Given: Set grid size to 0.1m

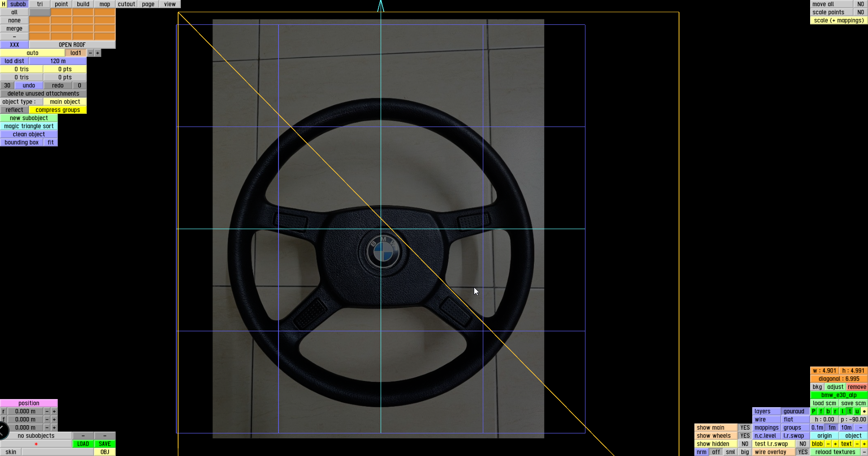Looking at the screenshot, I should pyautogui.click(x=817, y=428).
